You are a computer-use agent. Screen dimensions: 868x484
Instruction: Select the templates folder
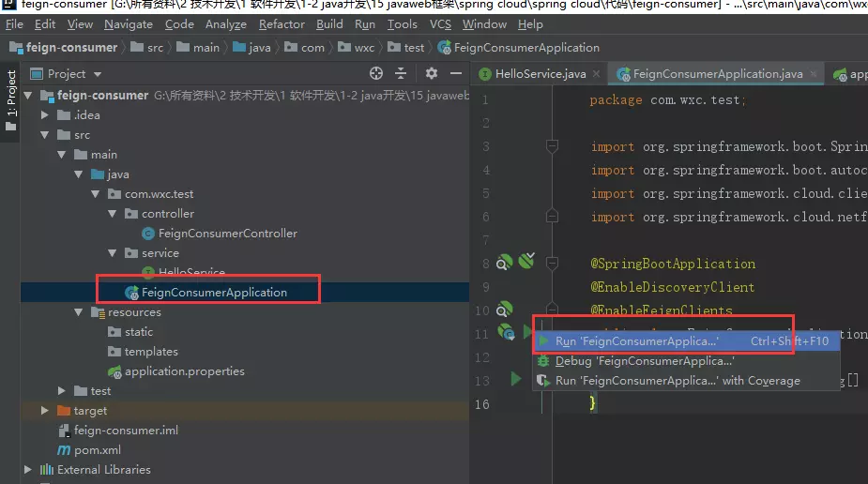(143, 352)
